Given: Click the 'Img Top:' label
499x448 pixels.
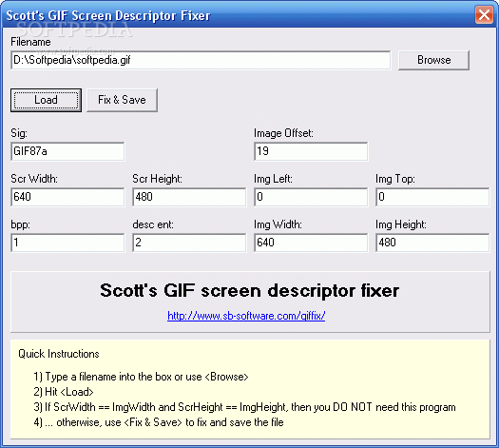Looking at the screenshot, I should [x=395, y=179].
